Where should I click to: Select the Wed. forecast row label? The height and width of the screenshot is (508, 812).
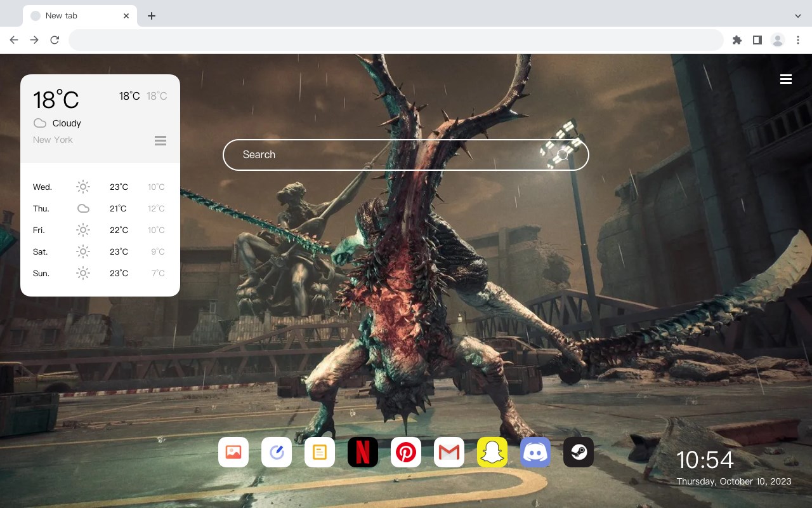pyautogui.click(x=43, y=187)
